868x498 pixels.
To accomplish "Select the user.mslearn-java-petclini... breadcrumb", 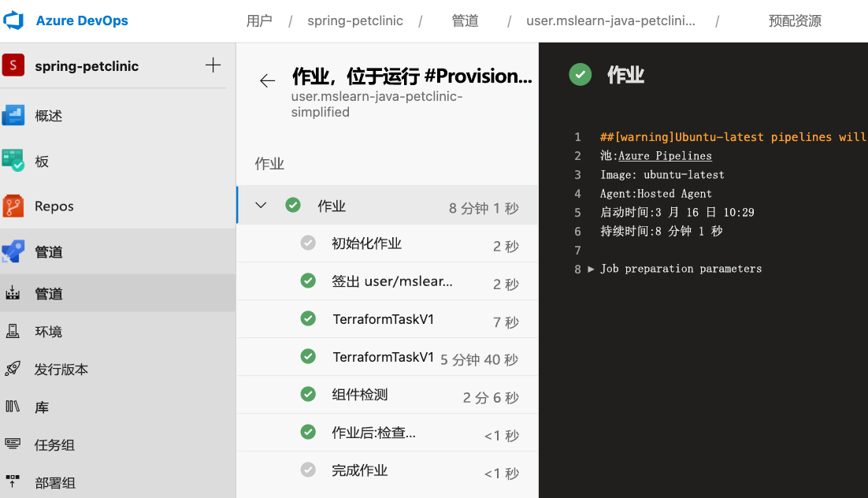I will point(610,21).
